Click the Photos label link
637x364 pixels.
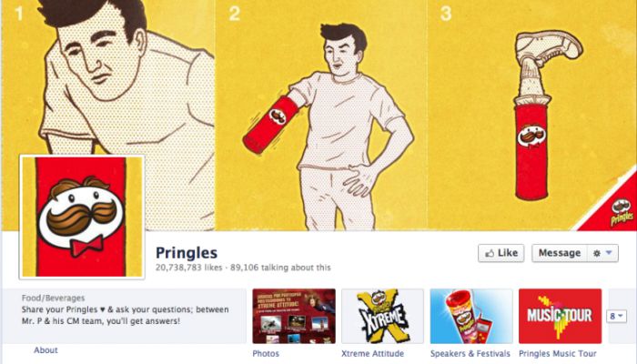pos(266,353)
